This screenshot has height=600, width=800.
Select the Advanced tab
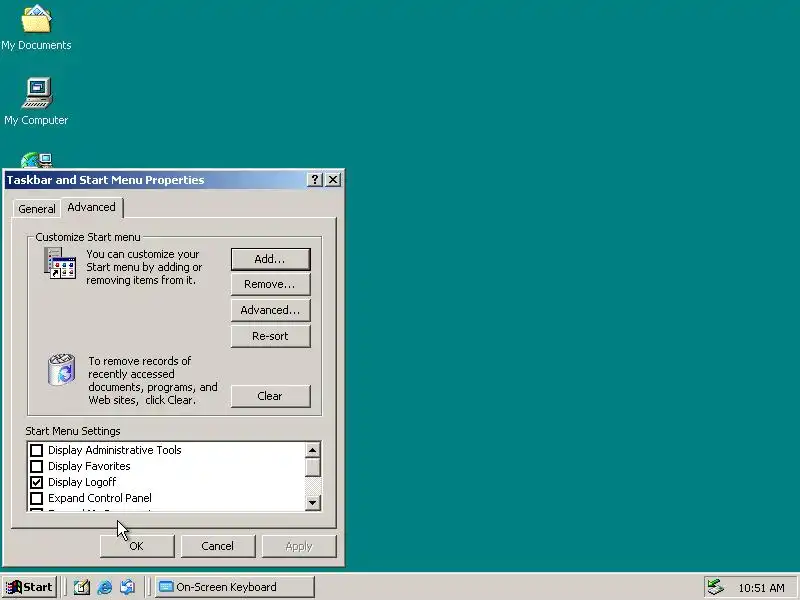92,207
